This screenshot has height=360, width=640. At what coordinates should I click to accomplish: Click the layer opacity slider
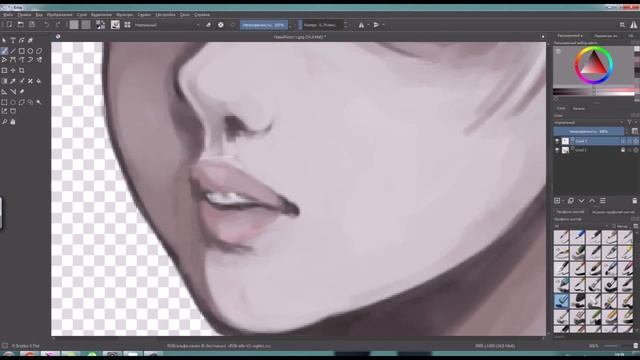point(589,131)
